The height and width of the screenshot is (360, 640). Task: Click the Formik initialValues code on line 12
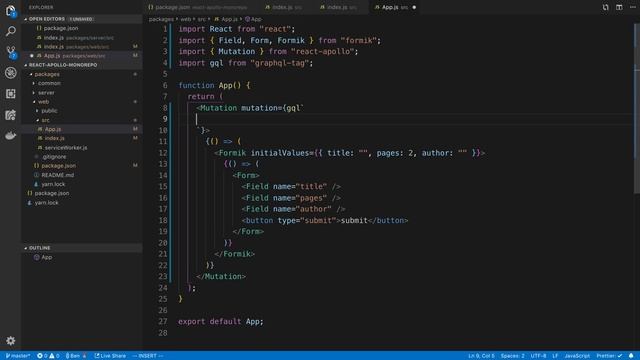pos(350,153)
